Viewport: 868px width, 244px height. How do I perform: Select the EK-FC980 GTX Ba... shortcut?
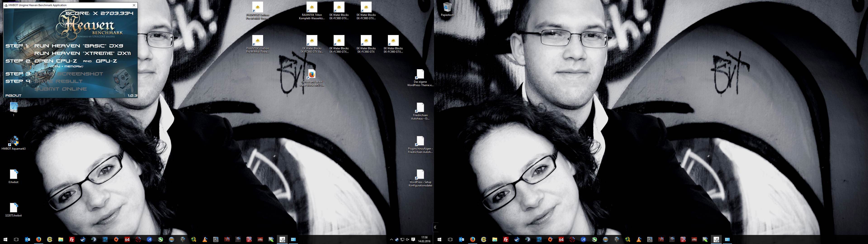coord(312,44)
